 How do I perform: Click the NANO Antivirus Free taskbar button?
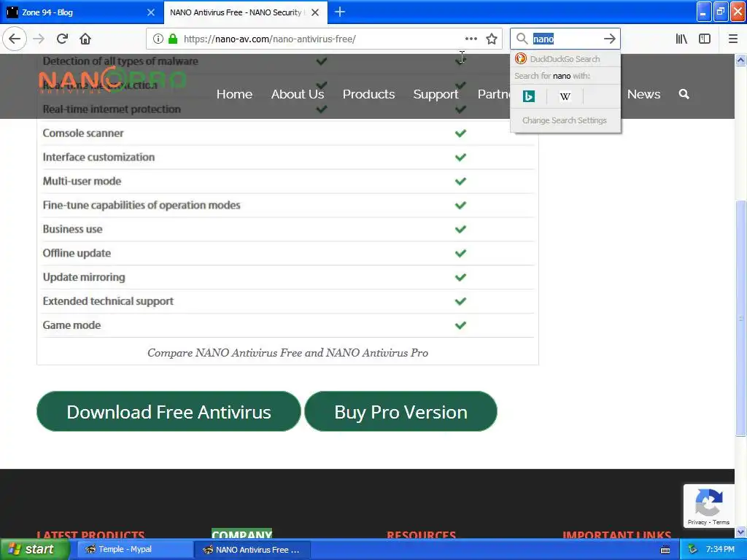tap(252, 550)
